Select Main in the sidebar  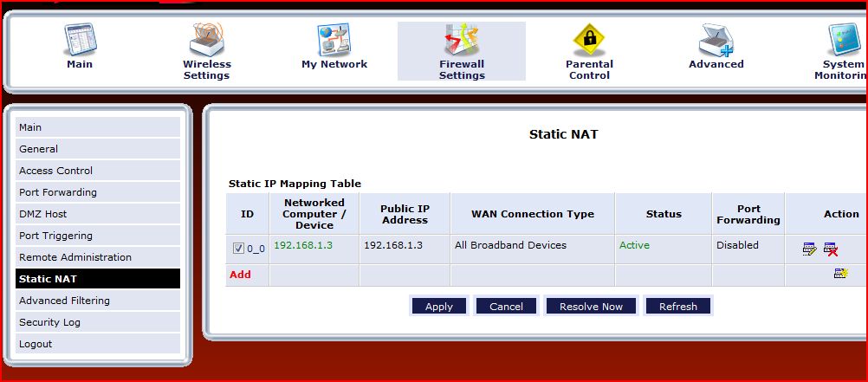[x=98, y=127]
